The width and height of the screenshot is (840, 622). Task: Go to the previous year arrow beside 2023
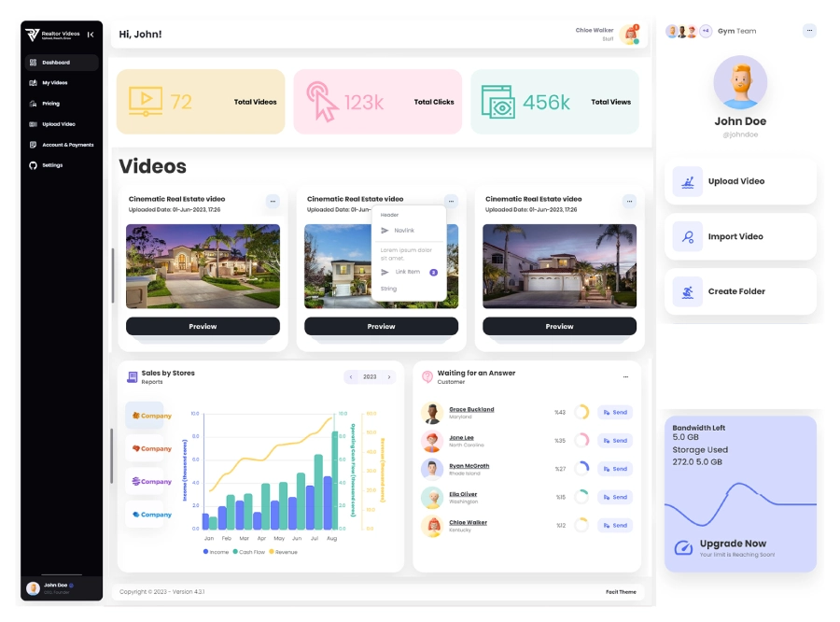pos(351,377)
